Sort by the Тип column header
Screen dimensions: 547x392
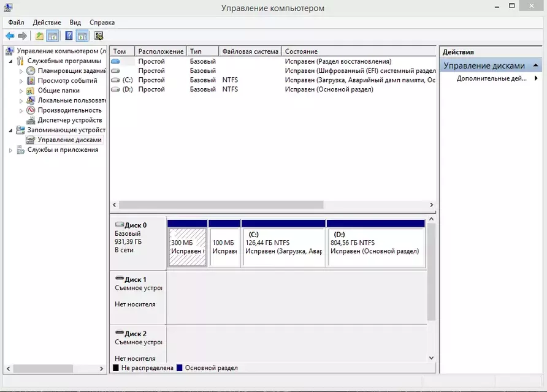point(202,51)
